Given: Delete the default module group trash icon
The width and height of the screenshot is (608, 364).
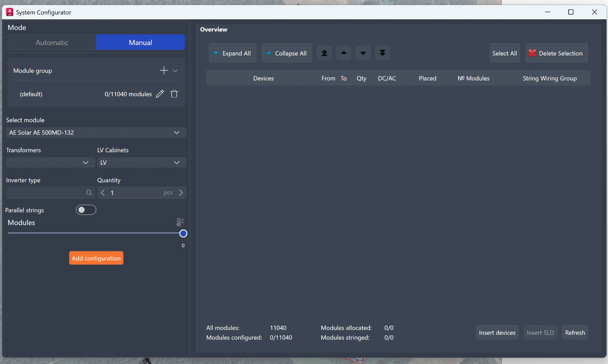Looking at the screenshot, I should pos(174,94).
